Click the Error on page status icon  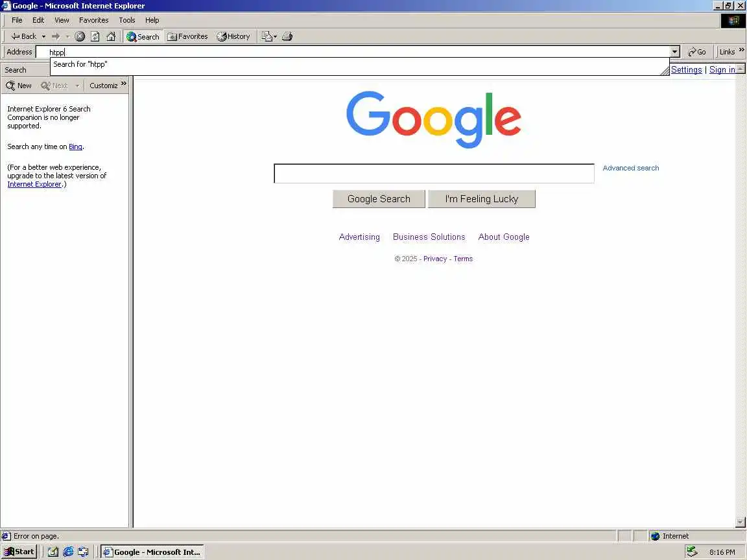(6, 536)
